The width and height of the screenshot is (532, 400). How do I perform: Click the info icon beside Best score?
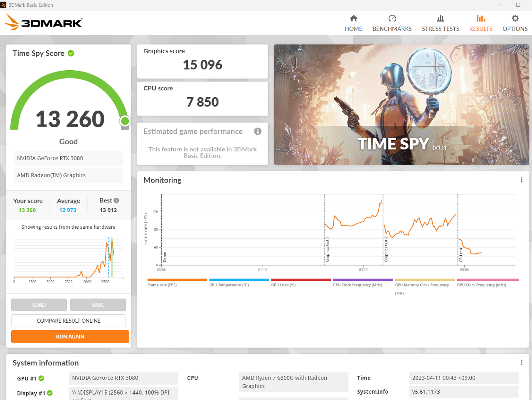[116, 200]
